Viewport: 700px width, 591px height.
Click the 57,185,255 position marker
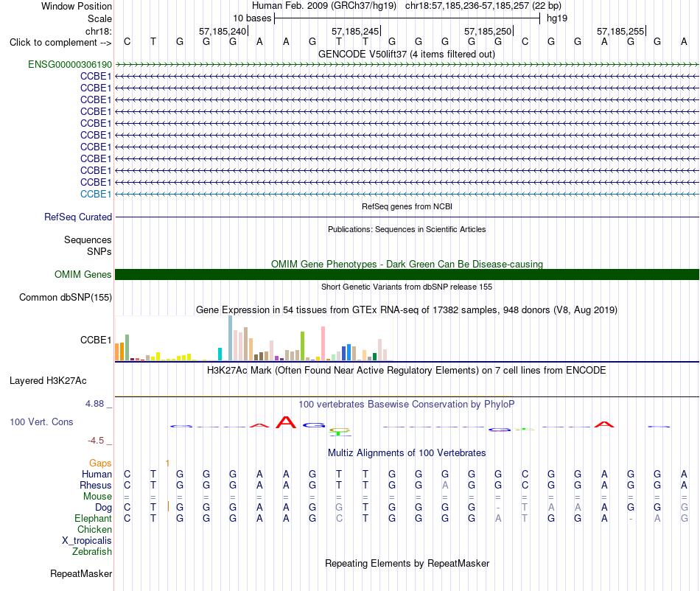tap(621, 31)
